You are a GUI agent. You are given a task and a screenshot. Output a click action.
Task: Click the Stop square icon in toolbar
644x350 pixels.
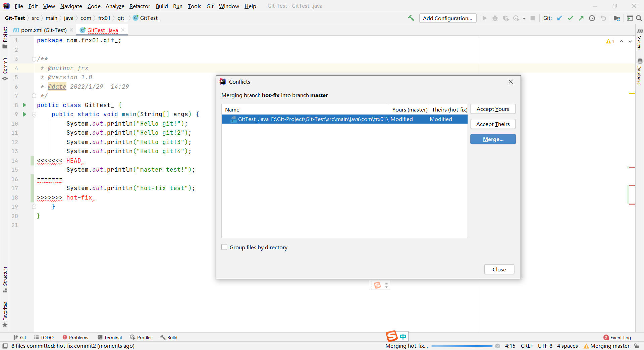(x=533, y=18)
